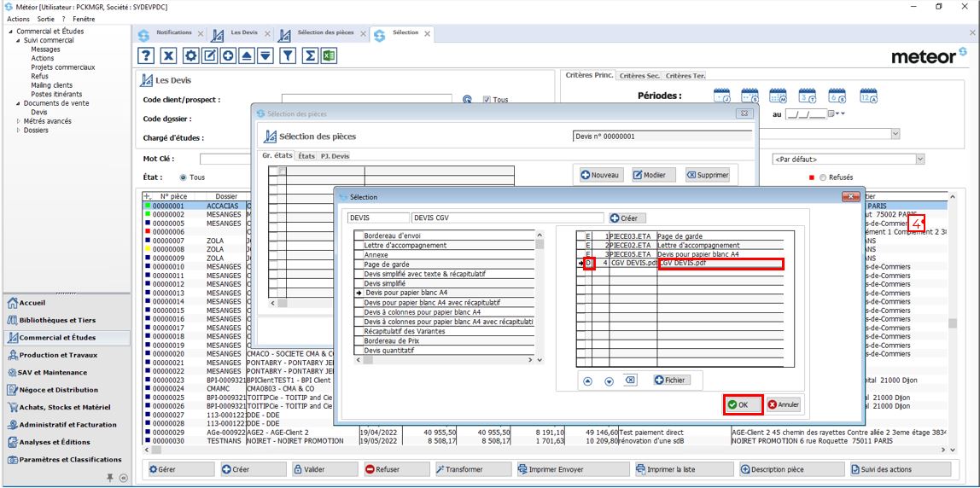Tick the checkbox beside Page de garde
Image resolution: width=980 pixels, height=488 pixels.
pyautogui.click(x=359, y=264)
